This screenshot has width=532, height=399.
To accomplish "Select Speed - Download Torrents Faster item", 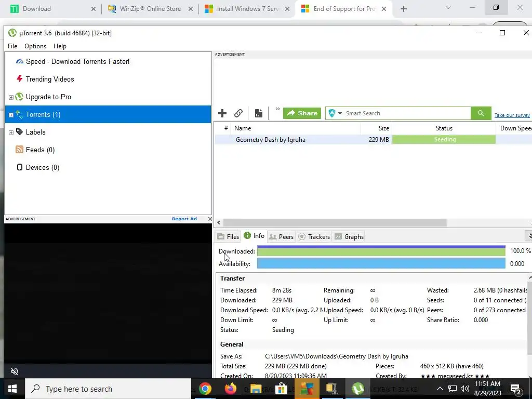I will (78, 61).
